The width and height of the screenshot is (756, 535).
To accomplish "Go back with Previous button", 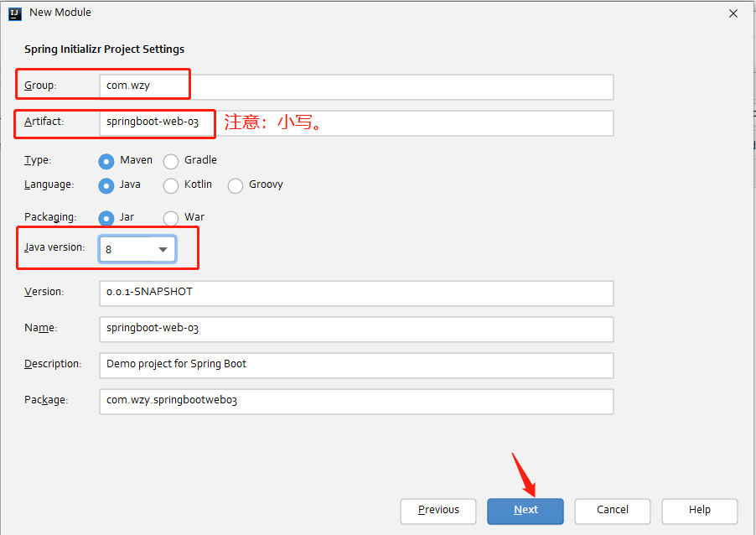I will 438,511.
